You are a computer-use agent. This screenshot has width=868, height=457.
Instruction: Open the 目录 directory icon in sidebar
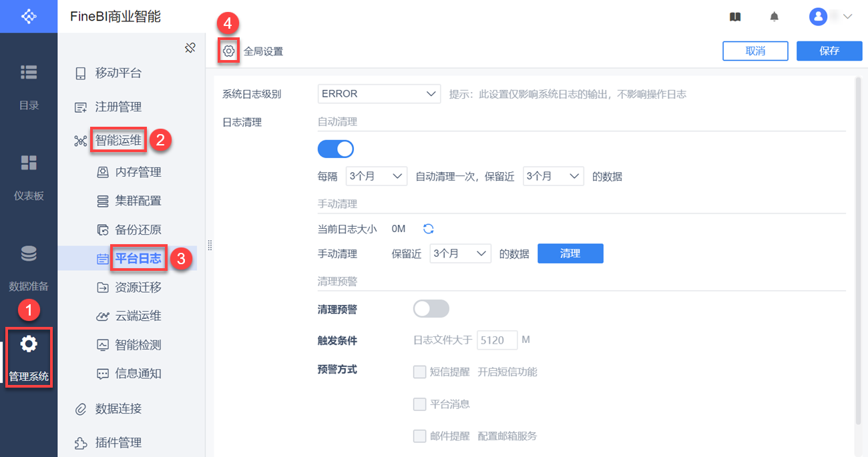pyautogui.click(x=29, y=73)
